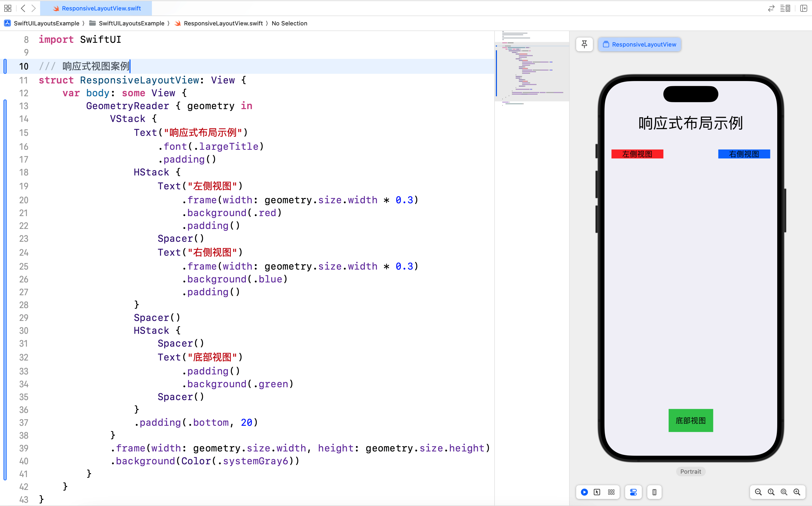Go forward to next file

click(33, 8)
